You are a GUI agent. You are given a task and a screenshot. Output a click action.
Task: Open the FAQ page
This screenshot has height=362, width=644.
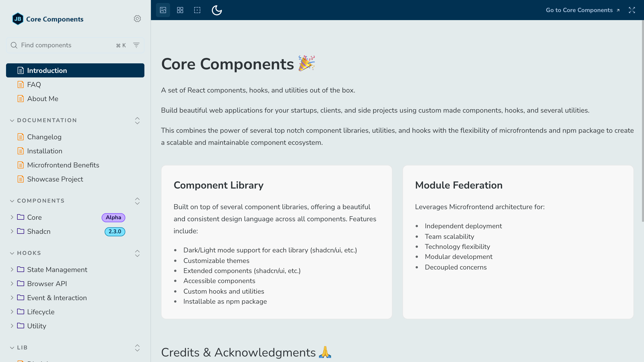[x=34, y=84]
